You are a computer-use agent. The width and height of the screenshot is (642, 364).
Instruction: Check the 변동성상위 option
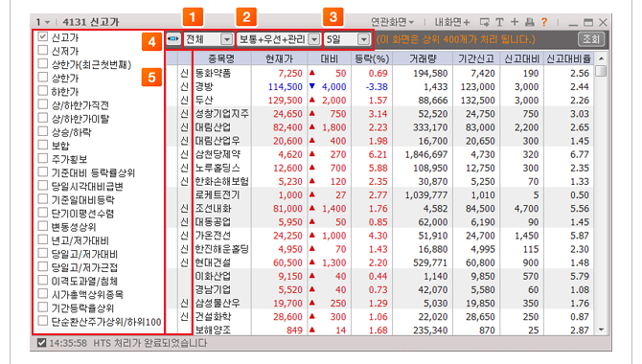43,226
